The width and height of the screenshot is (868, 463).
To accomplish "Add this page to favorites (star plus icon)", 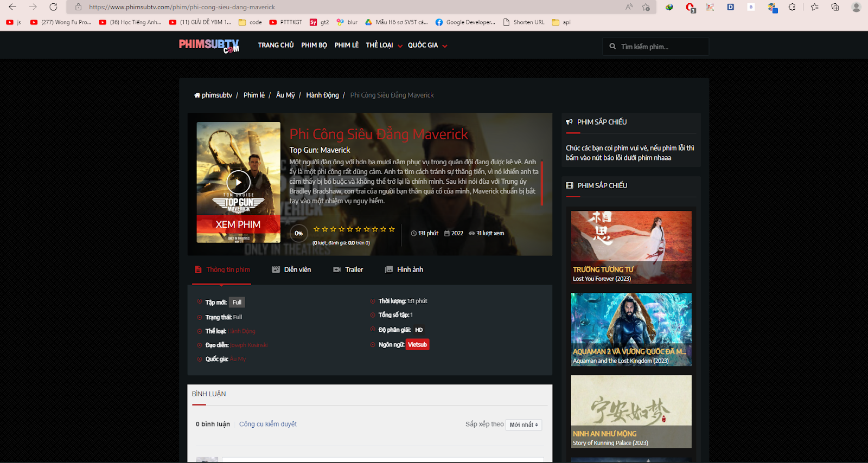I will tap(646, 7).
